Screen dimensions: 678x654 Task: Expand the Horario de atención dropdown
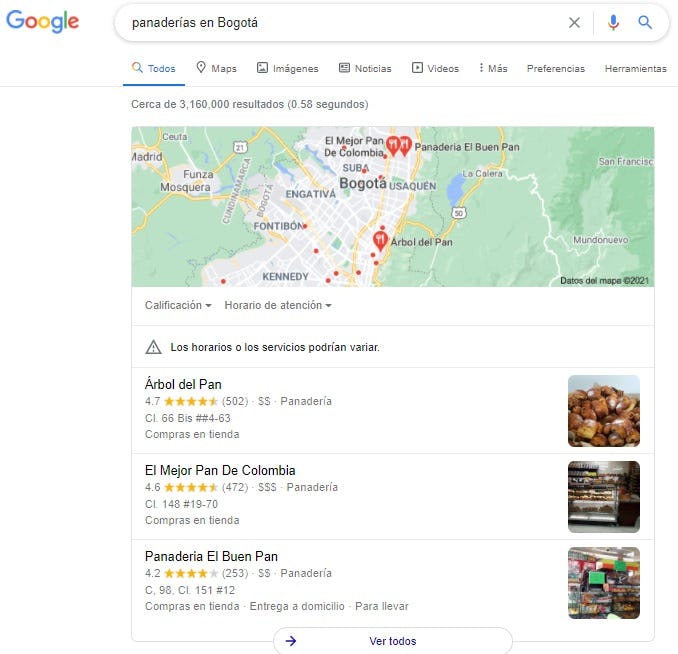(278, 305)
